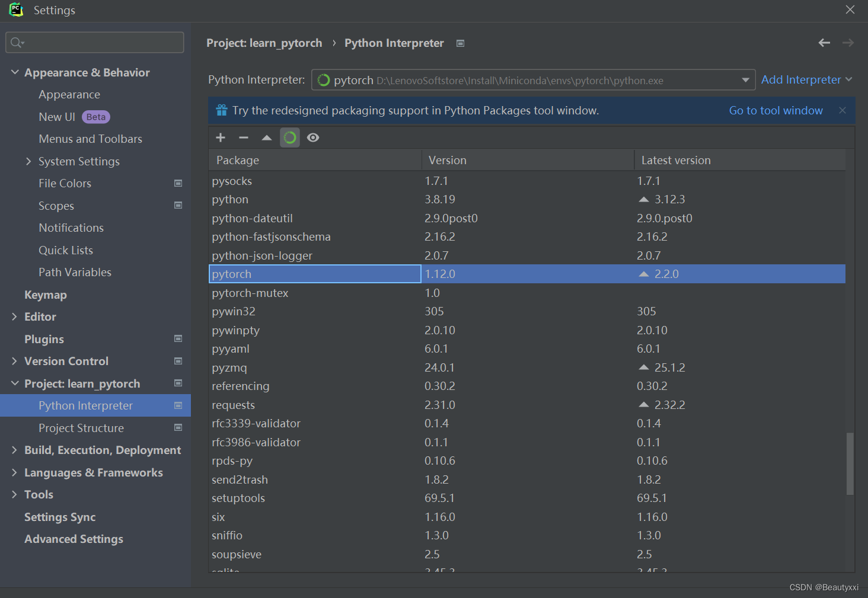This screenshot has width=868, height=598.
Task: Click inside the settings search field
Action: point(95,43)
